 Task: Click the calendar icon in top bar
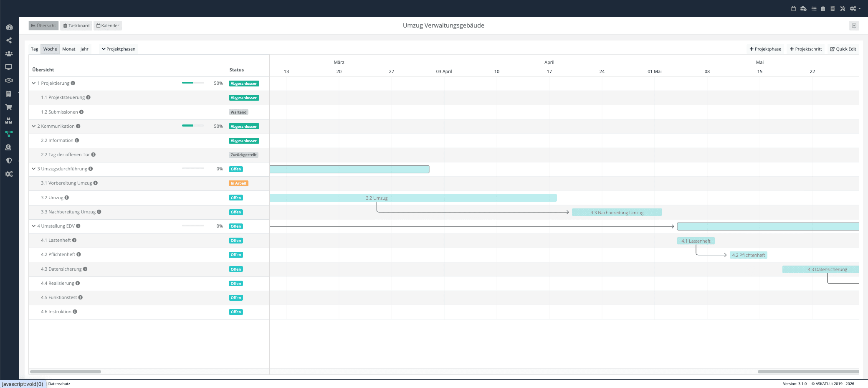[x=793, y=8]
